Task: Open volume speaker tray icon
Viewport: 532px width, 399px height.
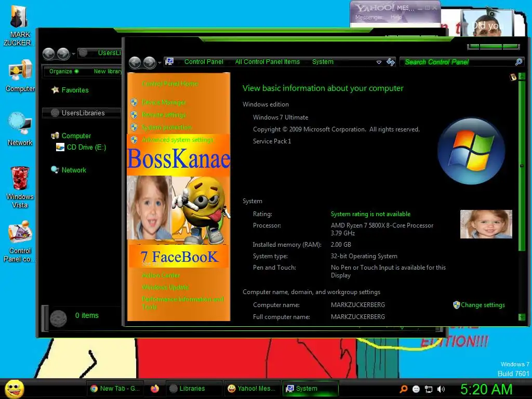Action: [x=441, y=389]
